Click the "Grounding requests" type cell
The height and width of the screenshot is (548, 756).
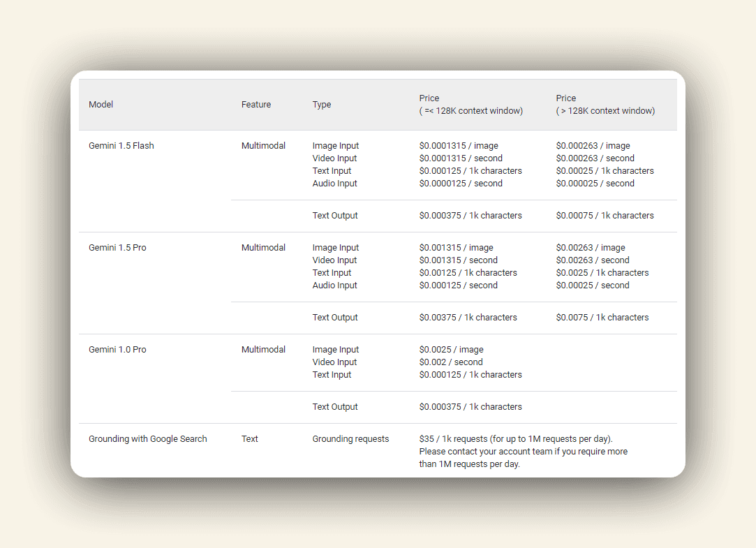point(350,439)
